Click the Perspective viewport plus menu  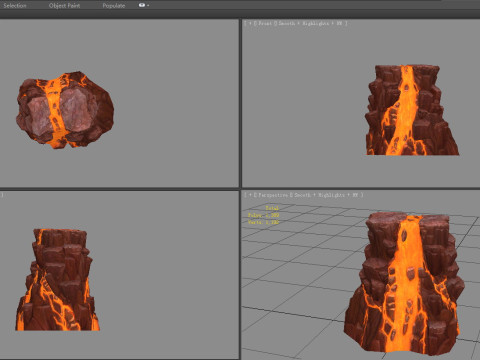[250, 195]
